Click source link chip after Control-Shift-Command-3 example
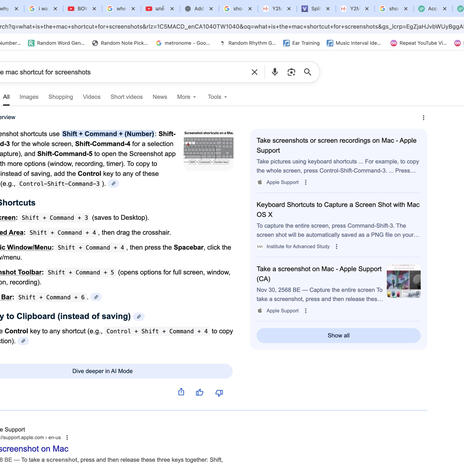The image size is (464, 464). 114,184
